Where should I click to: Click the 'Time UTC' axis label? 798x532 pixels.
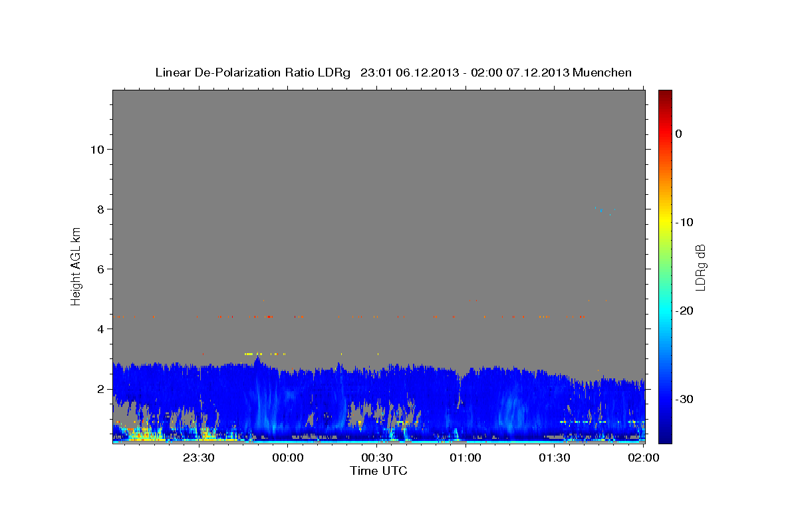[x=378, y=471]
